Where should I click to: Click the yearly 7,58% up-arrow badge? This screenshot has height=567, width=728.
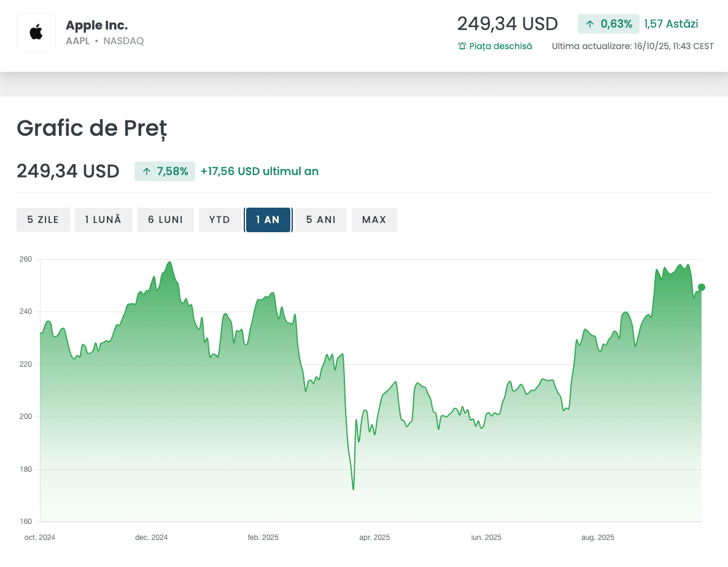(165, 171)
